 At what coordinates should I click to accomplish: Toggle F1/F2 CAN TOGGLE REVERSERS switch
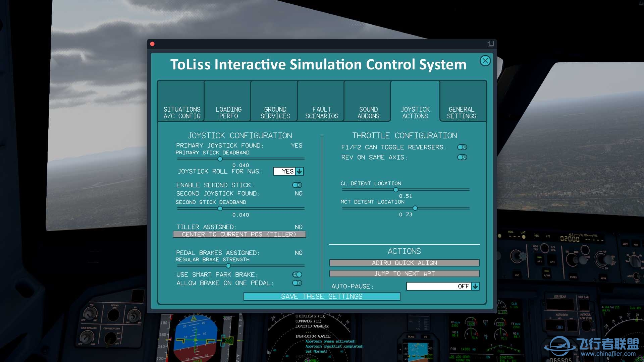(x=462, y=147)
